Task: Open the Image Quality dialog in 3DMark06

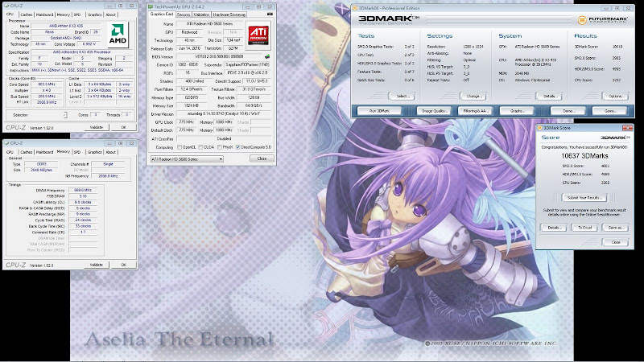Action: [x=434, y=111]
